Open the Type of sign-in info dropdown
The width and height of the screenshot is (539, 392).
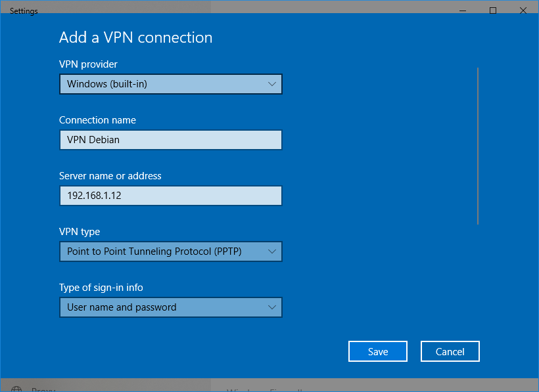pos(170,307)
